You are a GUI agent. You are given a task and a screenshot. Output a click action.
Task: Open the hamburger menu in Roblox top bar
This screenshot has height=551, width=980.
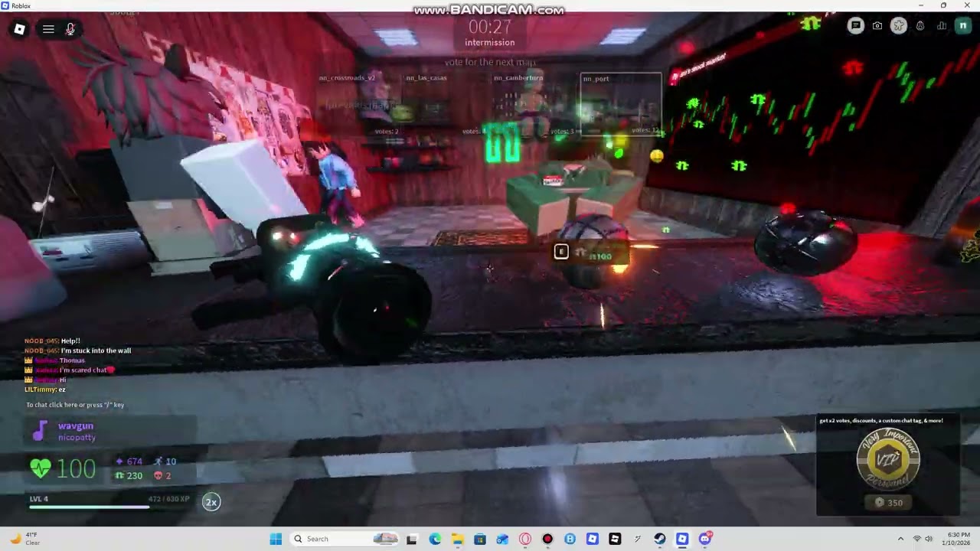coord(48,29)
